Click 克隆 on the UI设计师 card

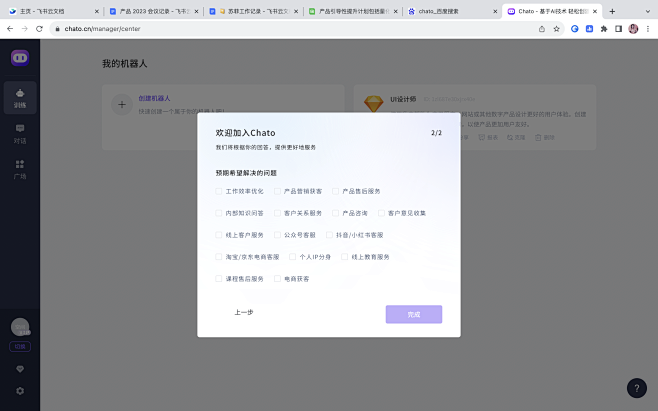coord(516,137)
